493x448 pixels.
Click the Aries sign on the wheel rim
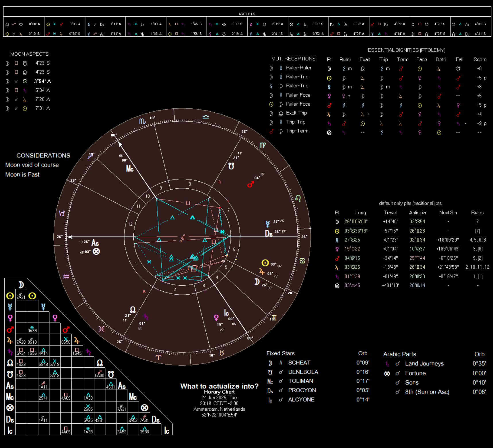[158, 357]
